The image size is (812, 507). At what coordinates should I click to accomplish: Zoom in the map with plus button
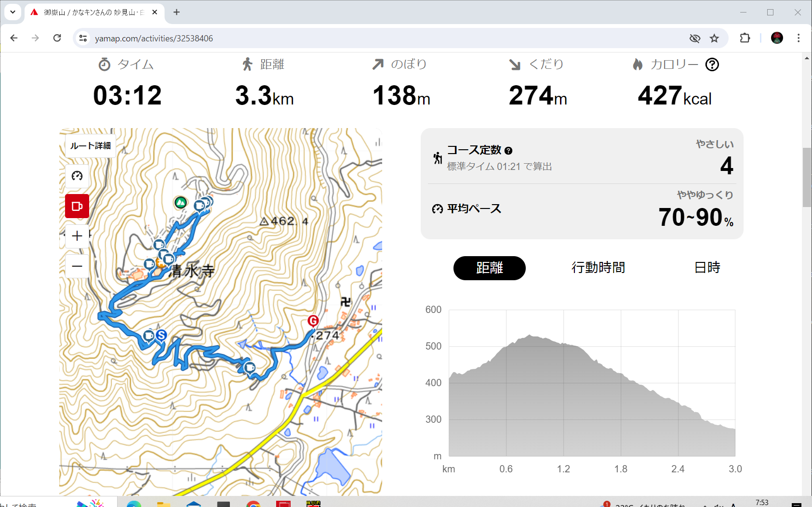(x=77, y=236)
